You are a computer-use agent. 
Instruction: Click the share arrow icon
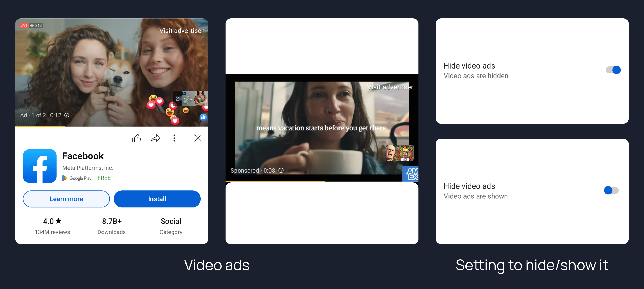tap(155, 138)
